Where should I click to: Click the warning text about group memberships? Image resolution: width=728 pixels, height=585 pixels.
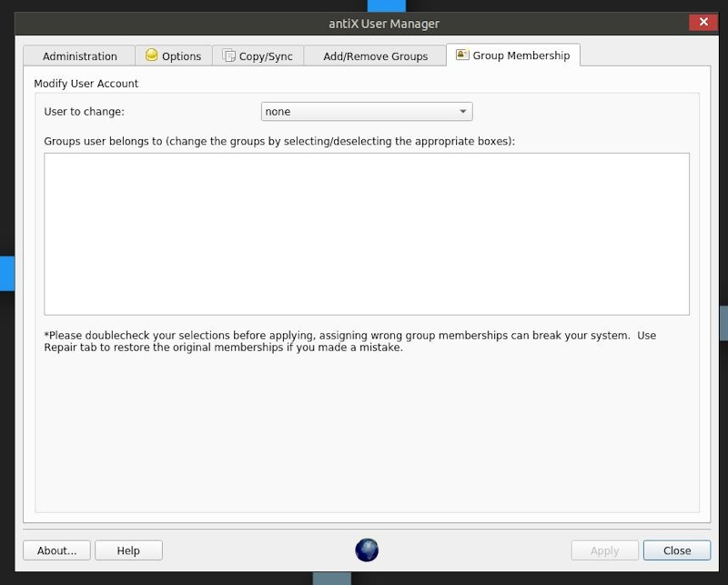(364, 341)
